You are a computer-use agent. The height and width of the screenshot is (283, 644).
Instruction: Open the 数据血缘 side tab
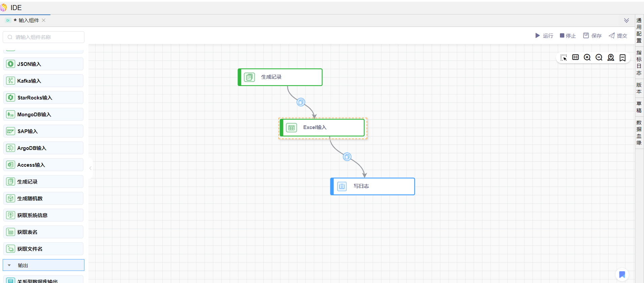[x=639, y=132]
